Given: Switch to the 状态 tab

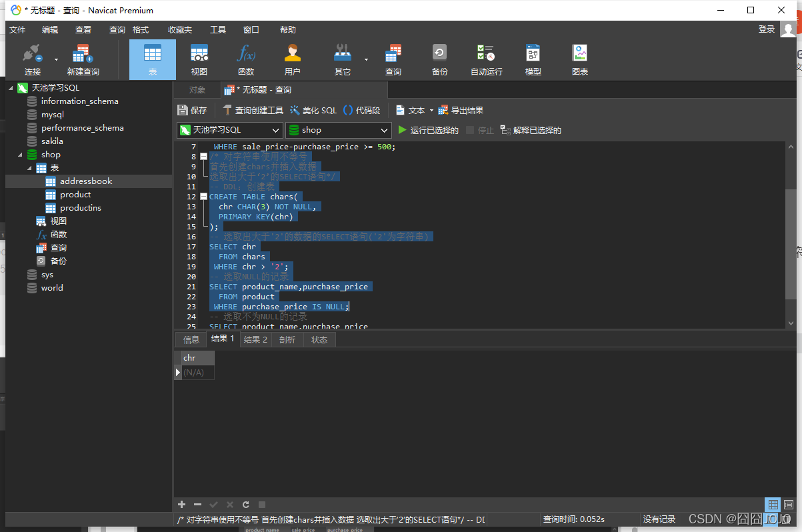Looking at the screenshot, I should [319, 339].
